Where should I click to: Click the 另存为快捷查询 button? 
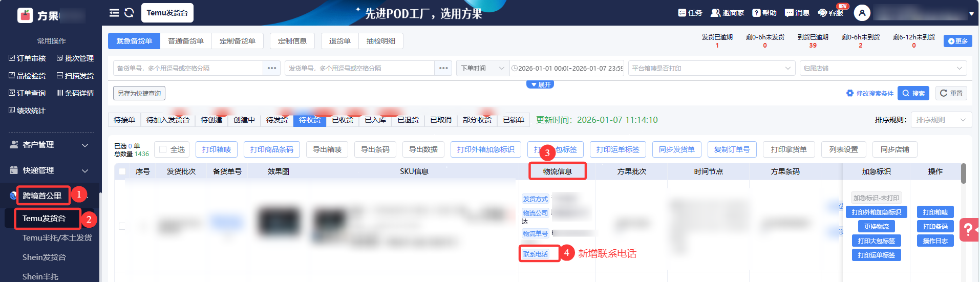point(139,93)
